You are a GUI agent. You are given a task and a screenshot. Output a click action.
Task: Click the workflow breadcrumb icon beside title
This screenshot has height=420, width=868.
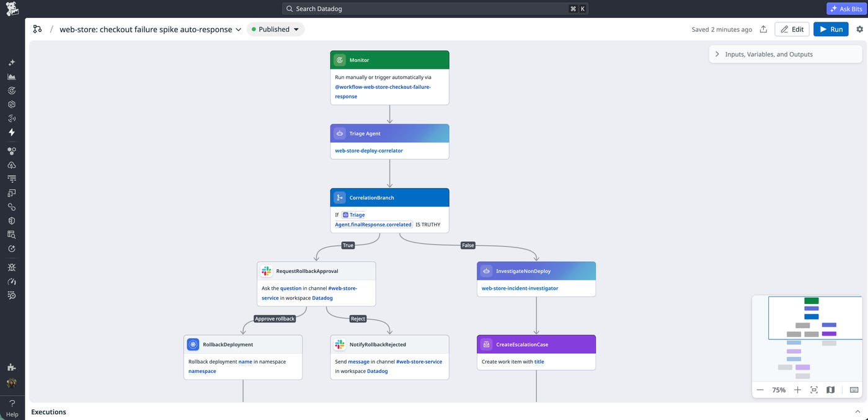pyautogui.click(x=37, y=29)
